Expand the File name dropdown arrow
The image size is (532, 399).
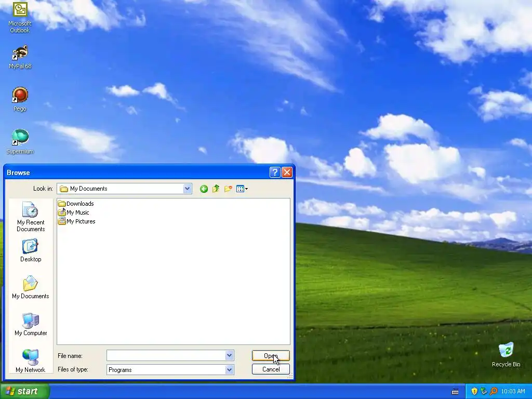click(x=229, y=355)
